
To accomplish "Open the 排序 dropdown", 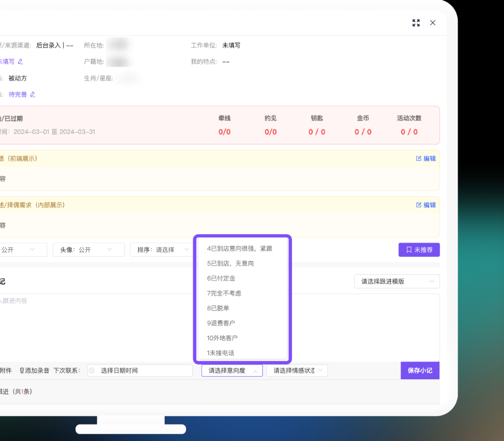I will pyautogui.click(x=161, y=250).
